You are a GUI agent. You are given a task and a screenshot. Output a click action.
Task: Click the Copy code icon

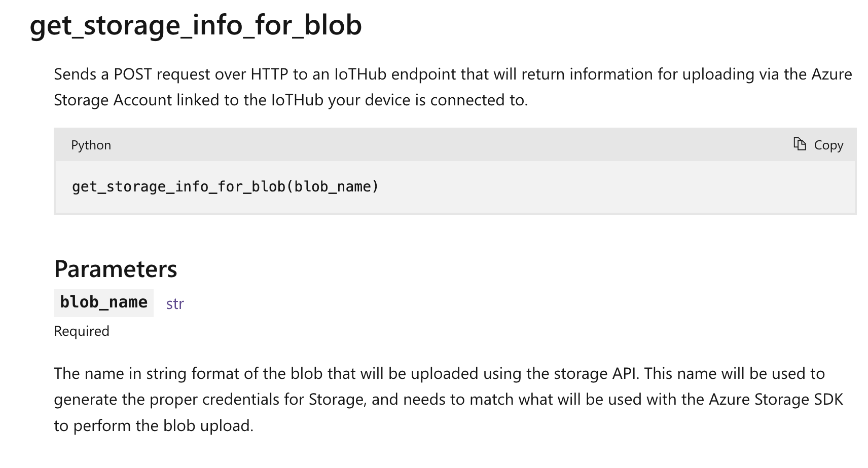point(800,144)
